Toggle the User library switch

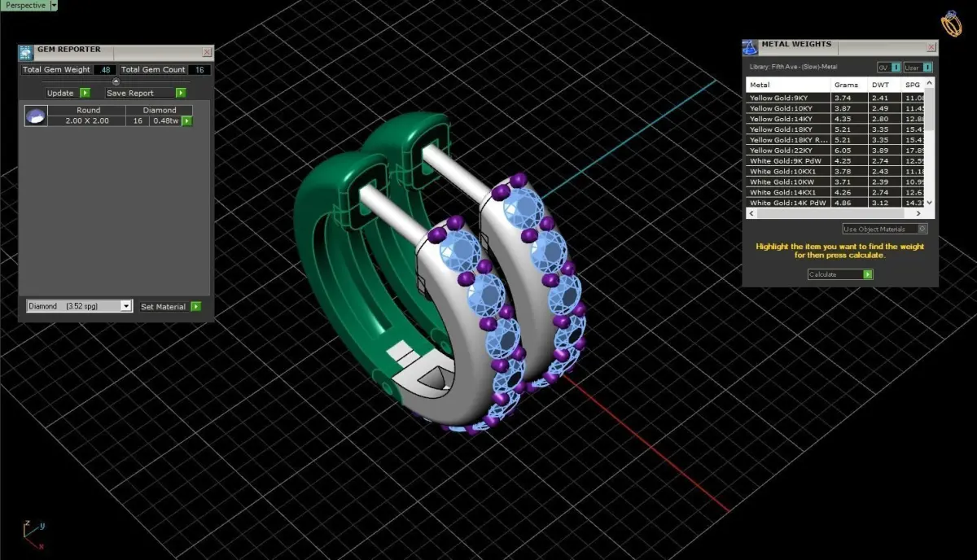918,68
